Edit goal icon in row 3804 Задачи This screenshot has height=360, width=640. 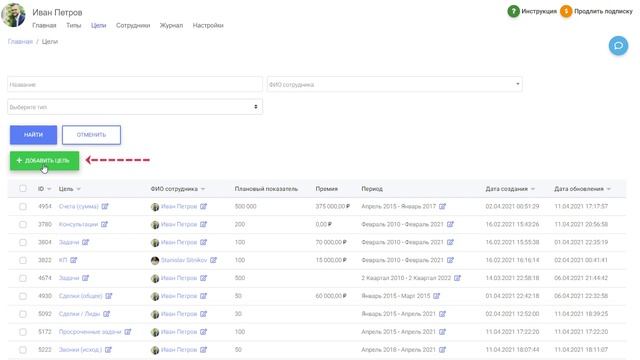(x=85, y=242)
